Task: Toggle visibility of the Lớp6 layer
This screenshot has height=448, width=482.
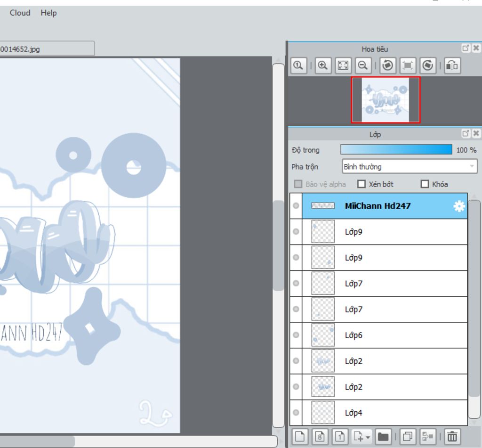Action: click(x=296, y=335)
